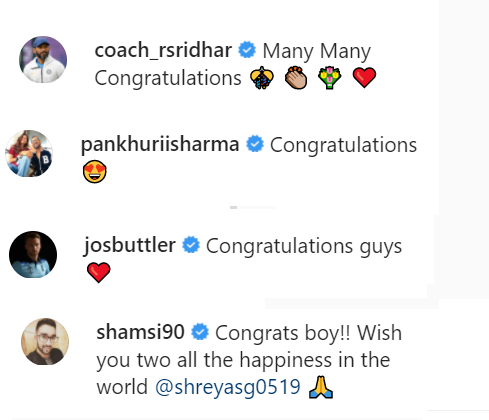
Task: Open the @shreyasg0519 mention link
Action: (x=228, y=387)
